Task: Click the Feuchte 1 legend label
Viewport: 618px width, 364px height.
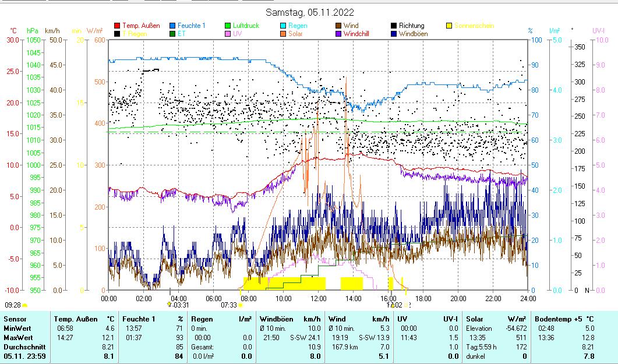Action: [x=192, y=26]
